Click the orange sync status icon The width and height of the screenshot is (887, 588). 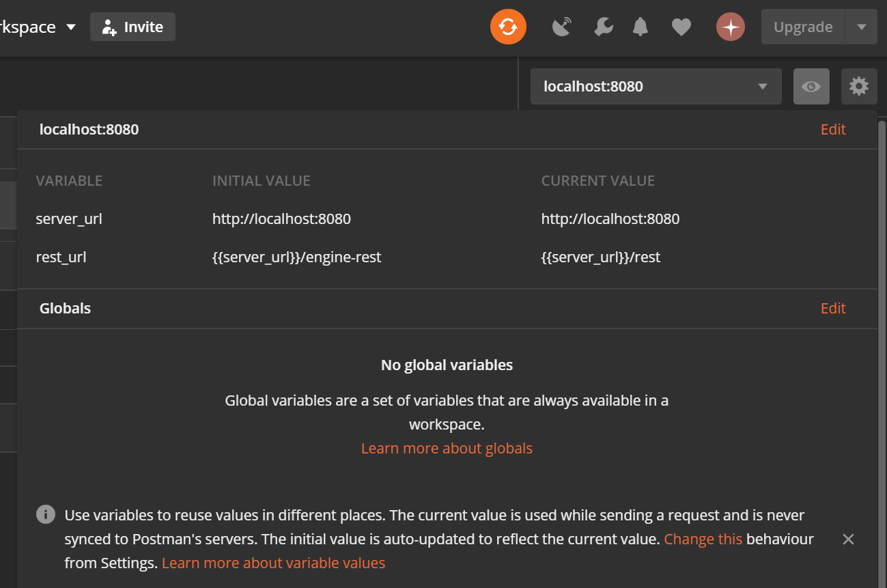pyautogui.click(x=508, y=27)
